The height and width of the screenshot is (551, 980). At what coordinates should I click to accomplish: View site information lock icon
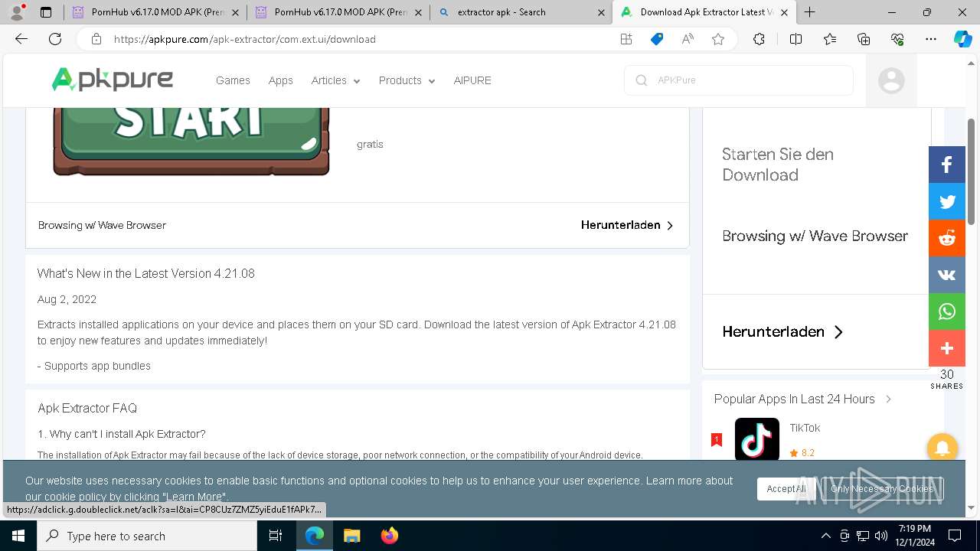(x=96, y=39)
